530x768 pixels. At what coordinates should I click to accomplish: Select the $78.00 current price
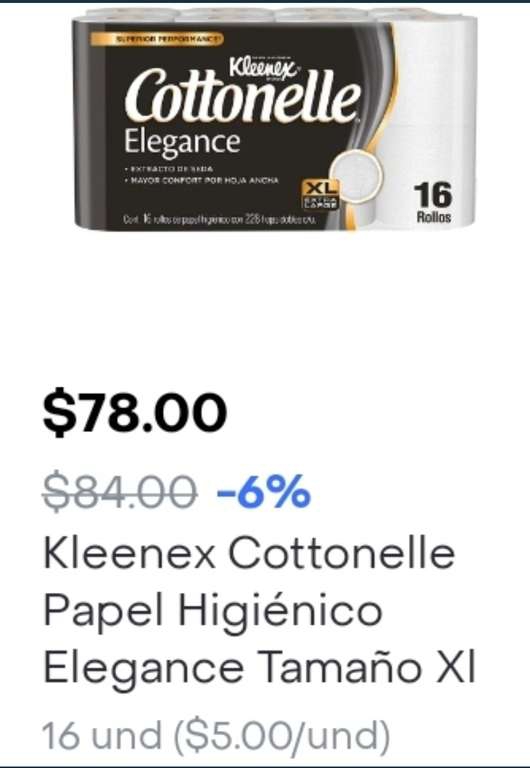pyautogui.click(x=135, y=410)
